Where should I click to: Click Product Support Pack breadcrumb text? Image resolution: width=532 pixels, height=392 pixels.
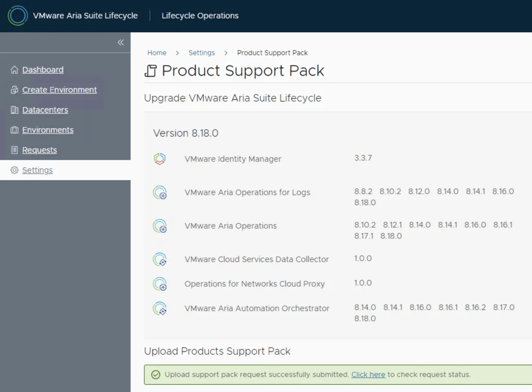(272, 53)
